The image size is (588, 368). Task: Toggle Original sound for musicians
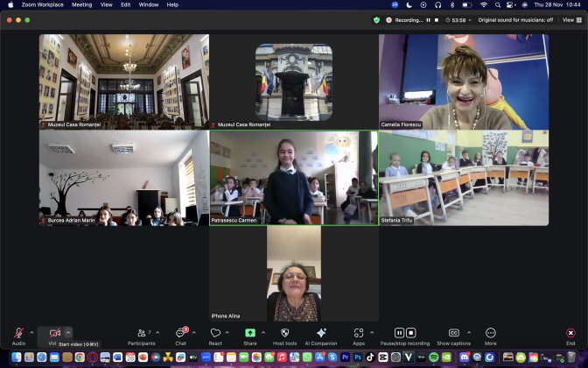[x=514, y=19]
